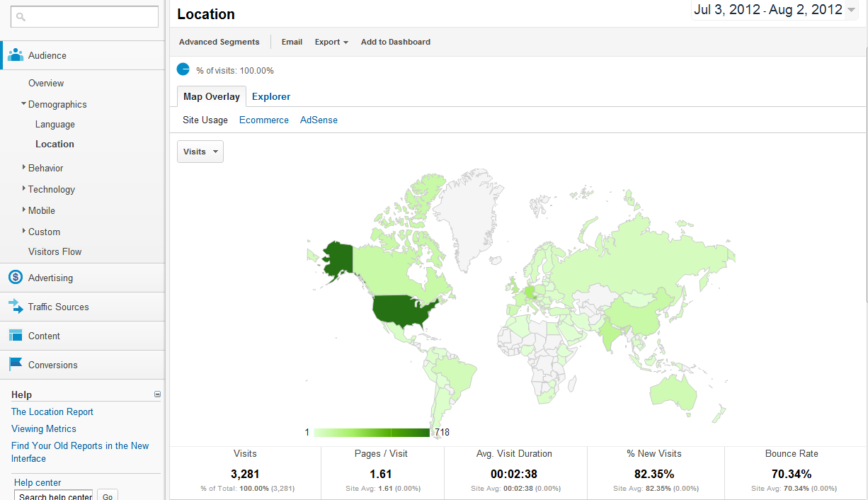Focus the Search help center field
This screenshot has width=868, height=500.
point(54,496)
